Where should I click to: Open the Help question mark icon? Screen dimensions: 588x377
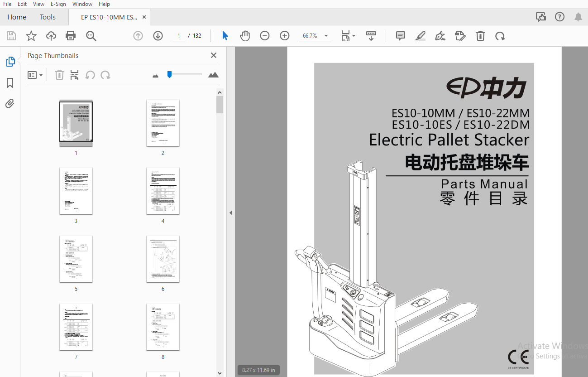click(x=560, y=17)
